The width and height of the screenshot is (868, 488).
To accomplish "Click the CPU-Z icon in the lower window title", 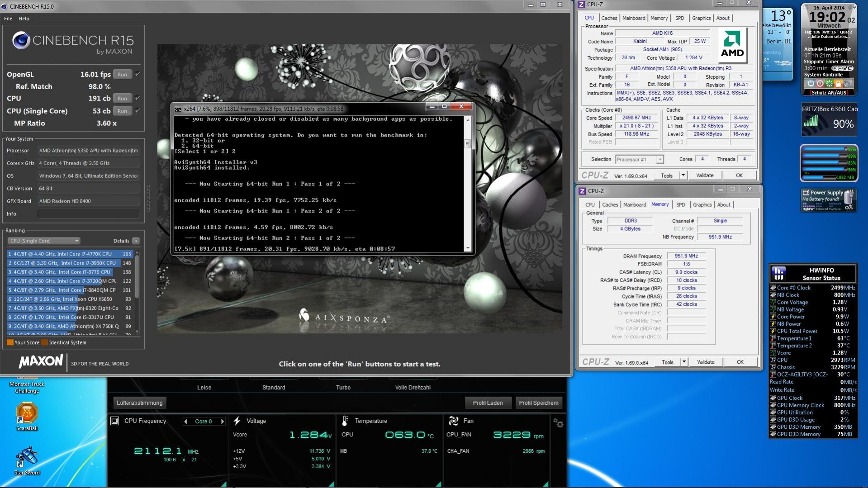I will [x=583, y=191].
